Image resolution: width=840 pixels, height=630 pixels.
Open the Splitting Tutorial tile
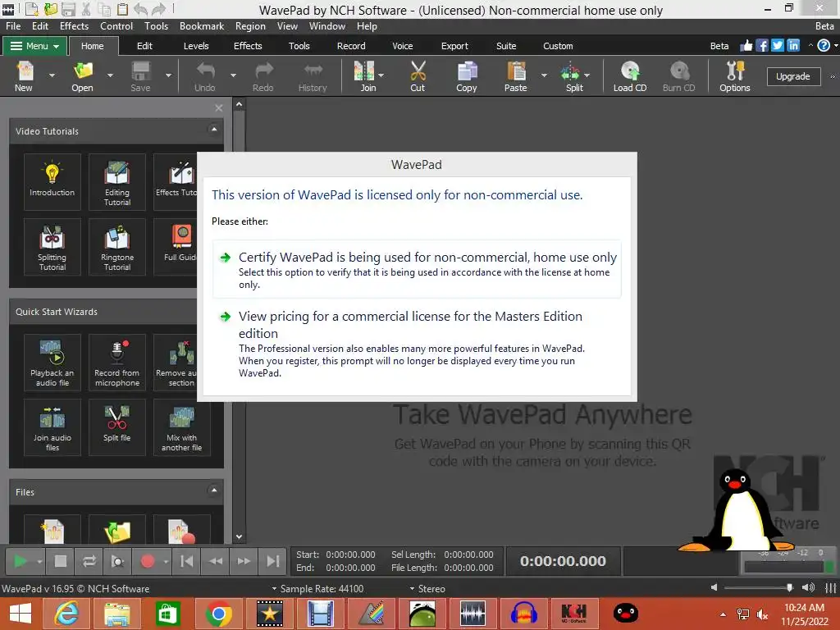(52, 246)
